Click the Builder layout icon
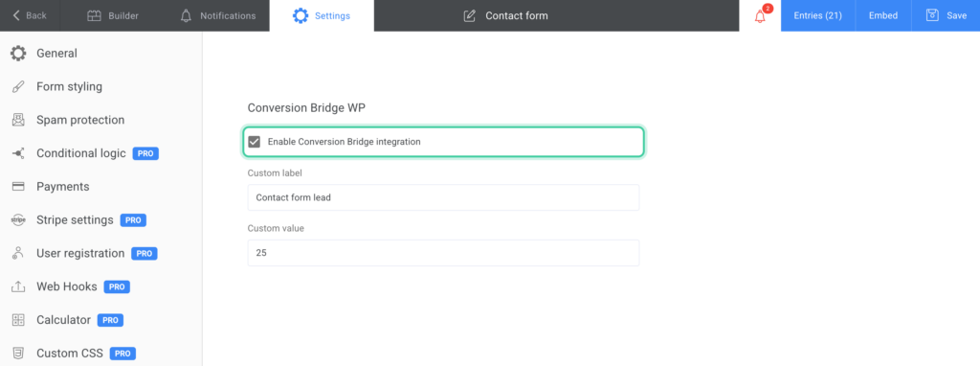The height and width of the screenshot is (366, 980). pos(94,15)
